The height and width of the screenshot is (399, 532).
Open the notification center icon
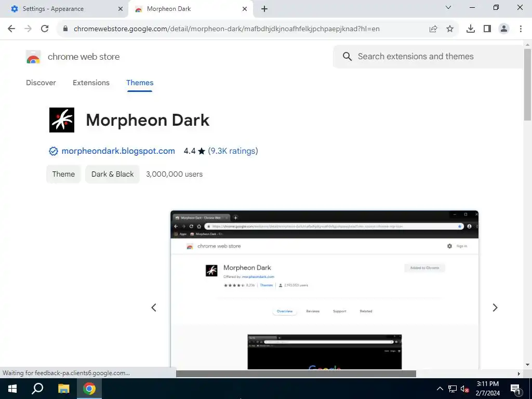click(x=515, y=389)
